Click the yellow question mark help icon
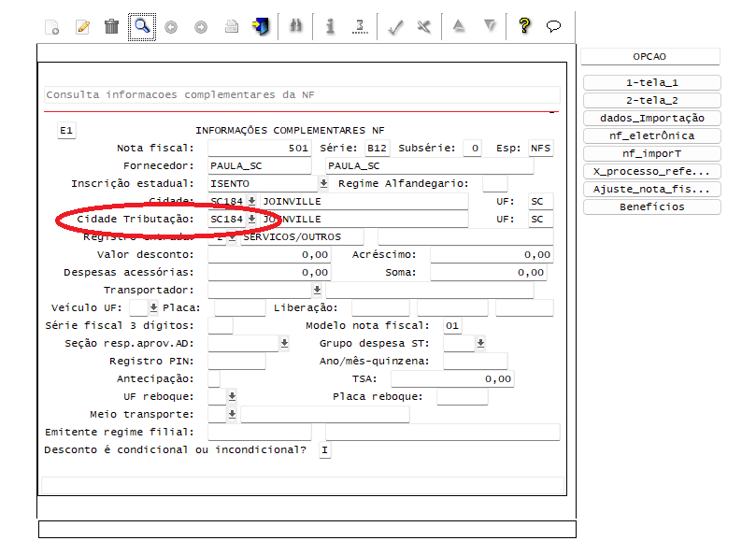Screen dimensions: 756x541 coord(524,25)
